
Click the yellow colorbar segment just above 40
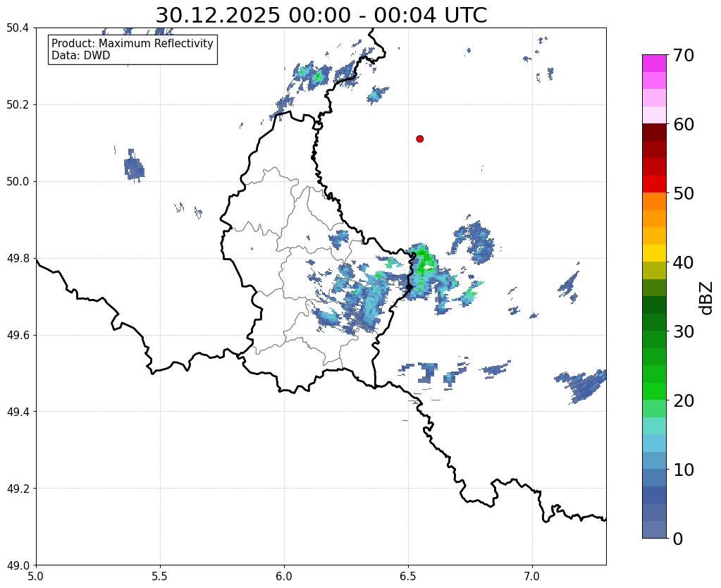[654, 254]
